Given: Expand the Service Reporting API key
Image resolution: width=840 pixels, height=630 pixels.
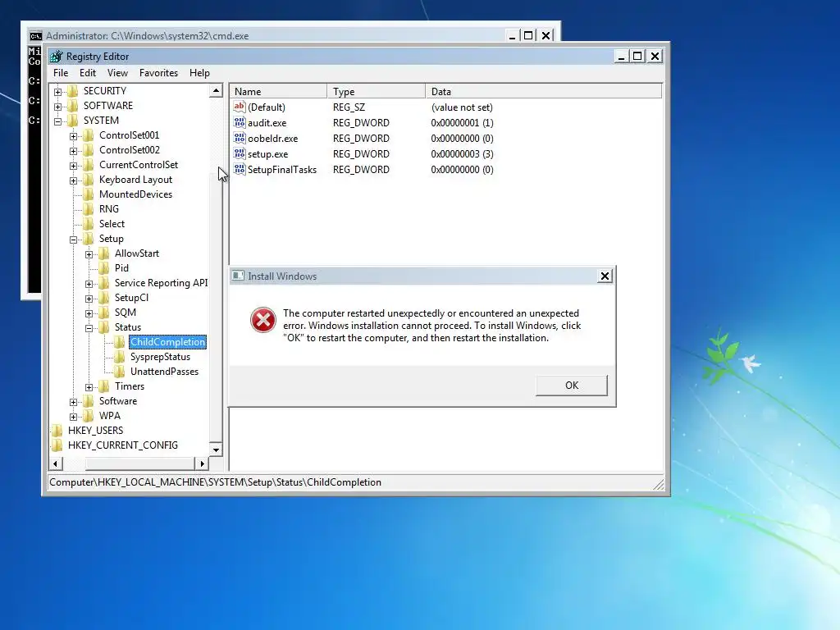Looking at the screenshot, I should pyautogui.click(x=89, y=283).
